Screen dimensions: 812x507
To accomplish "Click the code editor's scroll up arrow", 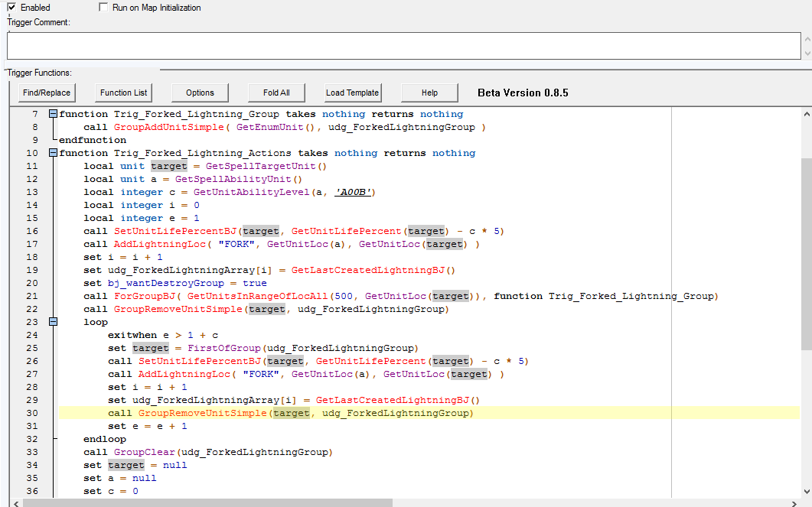I will [806, 113].
